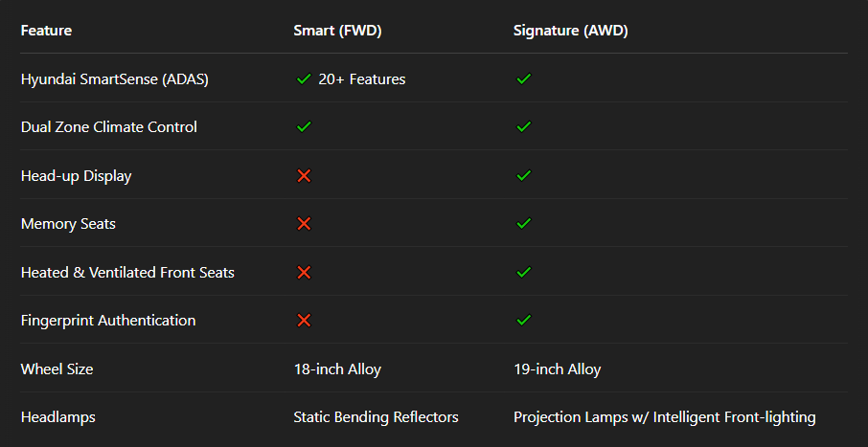Click the red X for Memory Seats

click(x=304, y=224)
